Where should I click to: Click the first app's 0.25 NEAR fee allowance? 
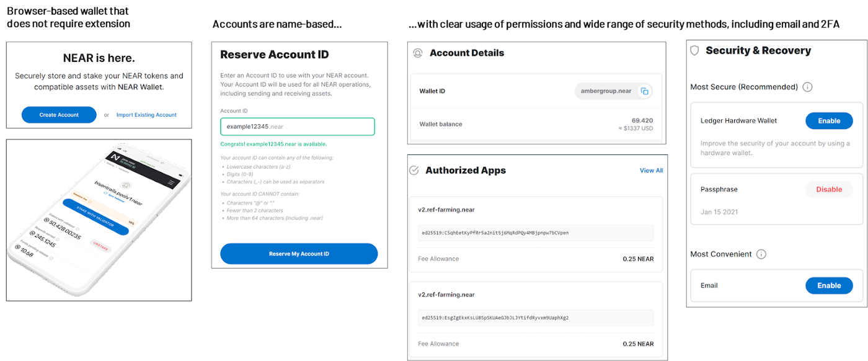point(638,259)
